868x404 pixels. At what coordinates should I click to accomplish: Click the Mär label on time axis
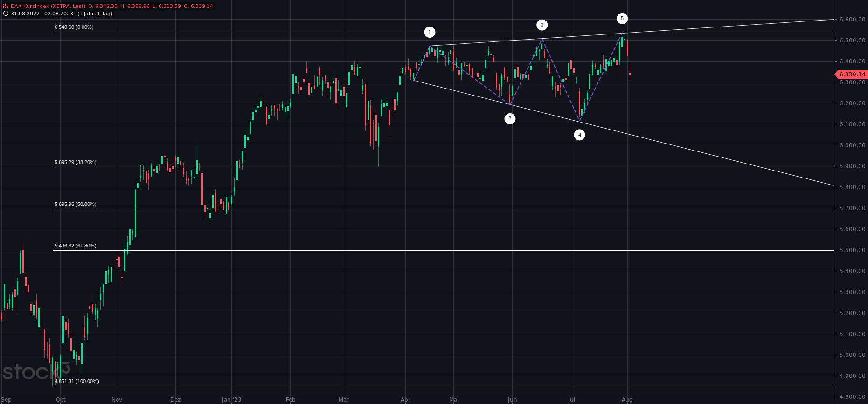344,400
